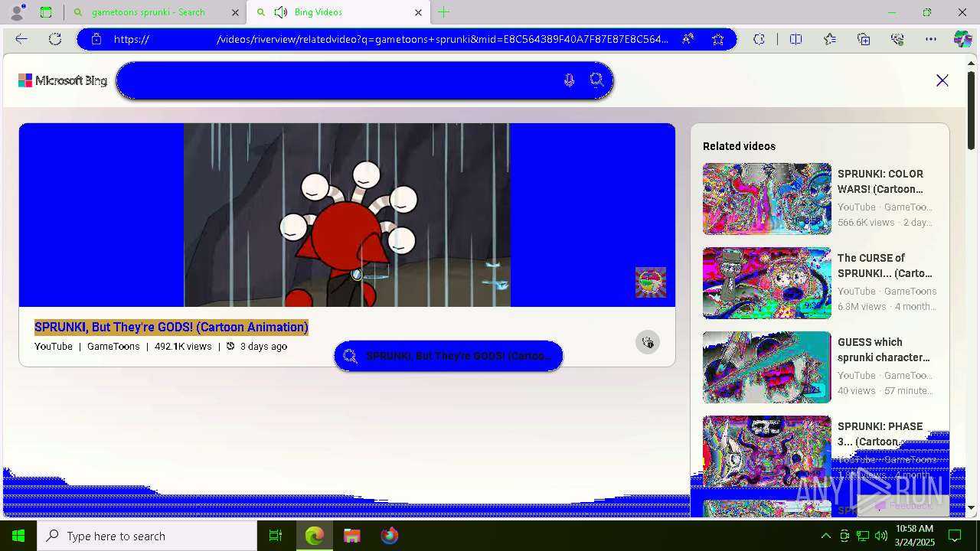980x551 pixels.
Task: Open the Edge profile icon
Action: (17, 11)
